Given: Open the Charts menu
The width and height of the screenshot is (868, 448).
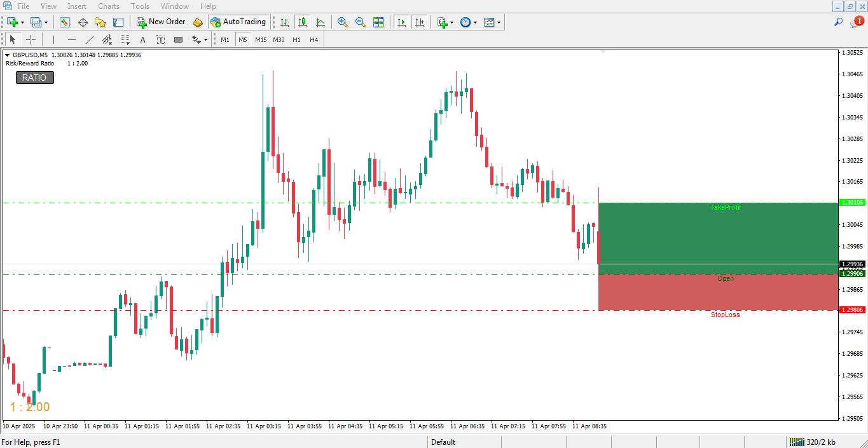Looking at the screenshot, I should (x=108, y=6).
